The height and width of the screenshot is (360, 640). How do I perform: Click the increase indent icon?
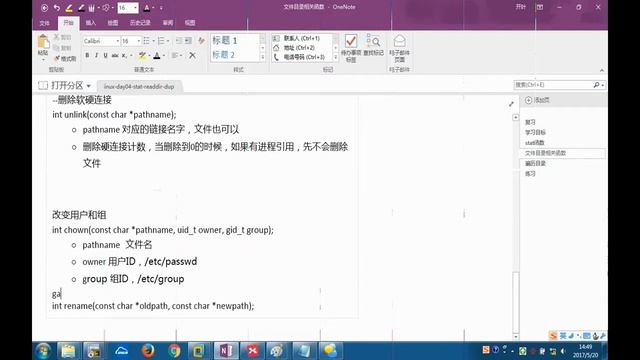click(x=188, y=41)
